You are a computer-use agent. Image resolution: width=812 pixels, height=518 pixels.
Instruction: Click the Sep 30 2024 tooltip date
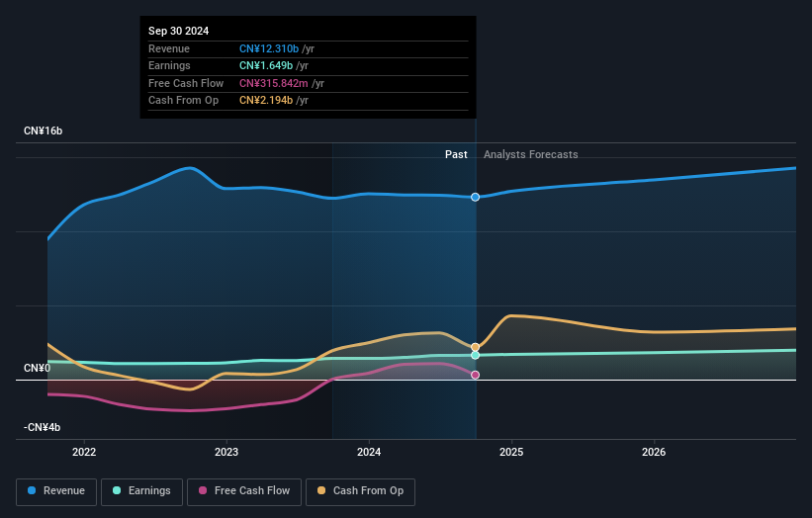click(179, 31)
